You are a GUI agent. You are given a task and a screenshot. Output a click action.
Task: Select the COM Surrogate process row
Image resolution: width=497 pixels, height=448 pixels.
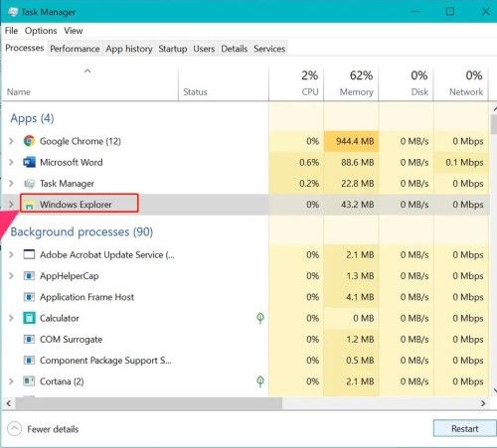[x=246, y=340]
